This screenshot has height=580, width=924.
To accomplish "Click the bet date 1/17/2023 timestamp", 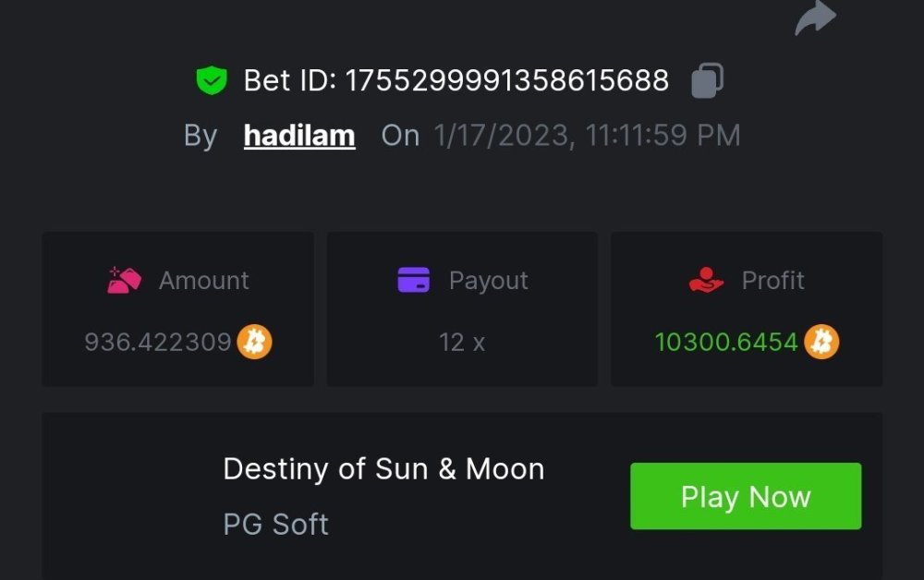I will tap(587, 136).
